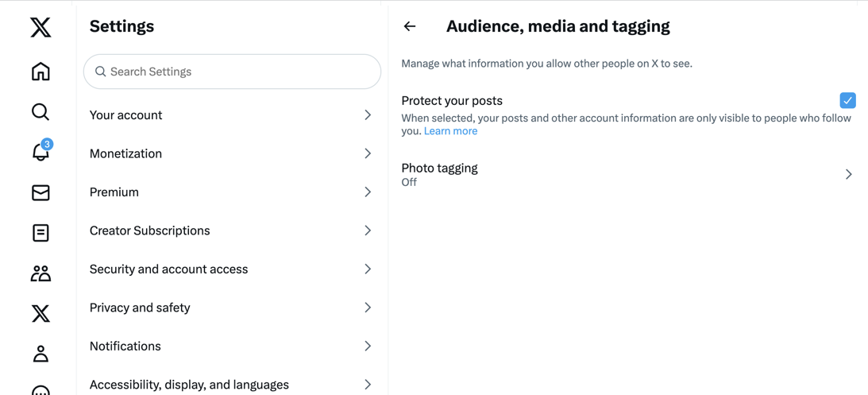Open the Notifications settings entry
868x395 pixels.
pyautogui.click(x=125, y=347)
